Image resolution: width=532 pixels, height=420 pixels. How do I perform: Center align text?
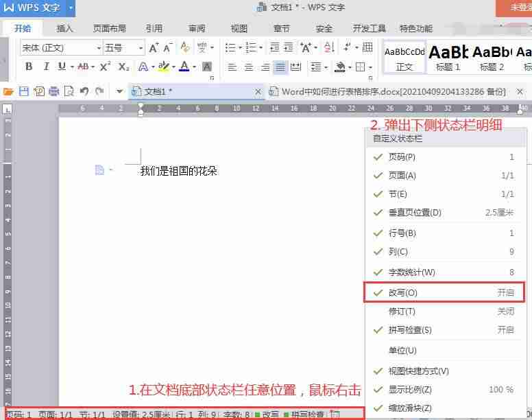tap(248, 67)
